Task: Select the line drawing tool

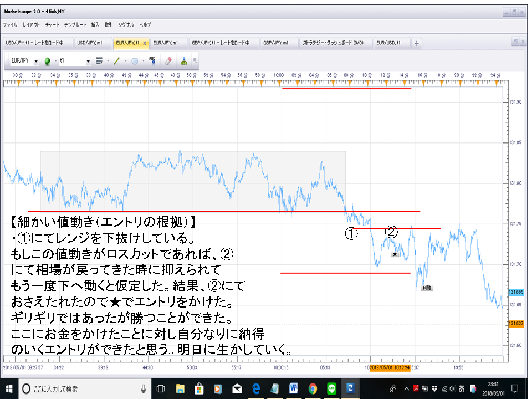Action: pos(117,61)
